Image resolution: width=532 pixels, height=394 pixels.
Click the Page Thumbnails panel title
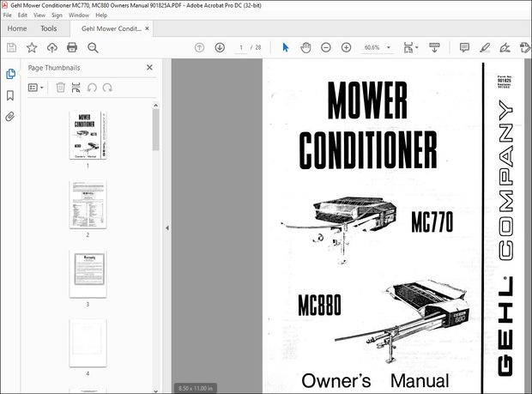click(54, 68)
